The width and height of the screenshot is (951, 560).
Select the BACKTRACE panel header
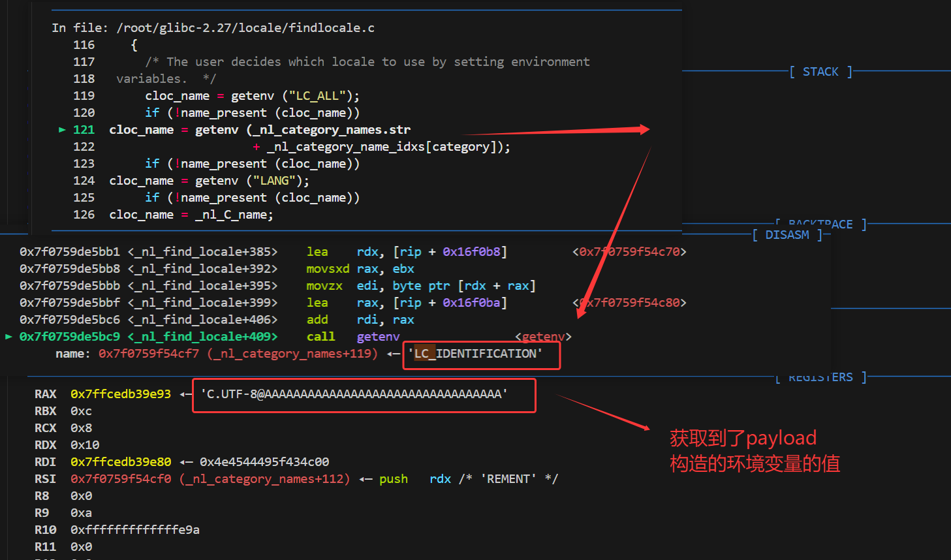tap(821, 225)
